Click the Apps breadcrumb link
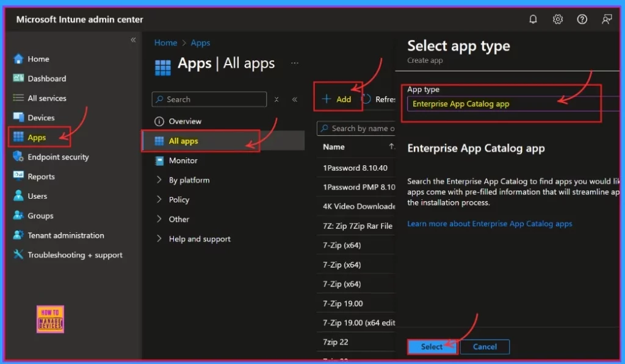 pos(200,43)
